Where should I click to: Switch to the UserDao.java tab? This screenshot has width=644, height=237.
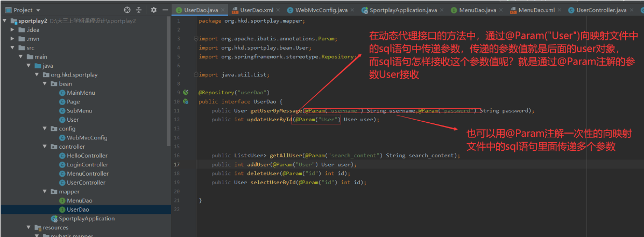point(201,10)
